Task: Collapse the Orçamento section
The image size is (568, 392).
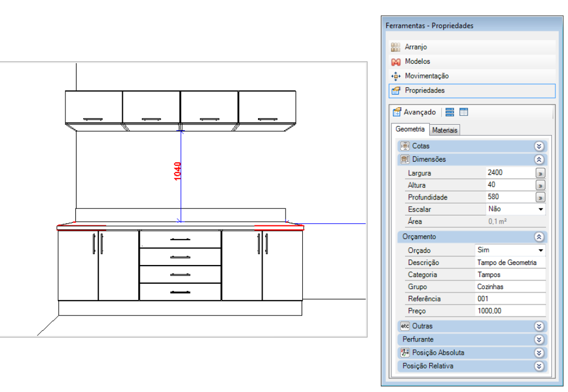Action: click(x=539, y=237)
